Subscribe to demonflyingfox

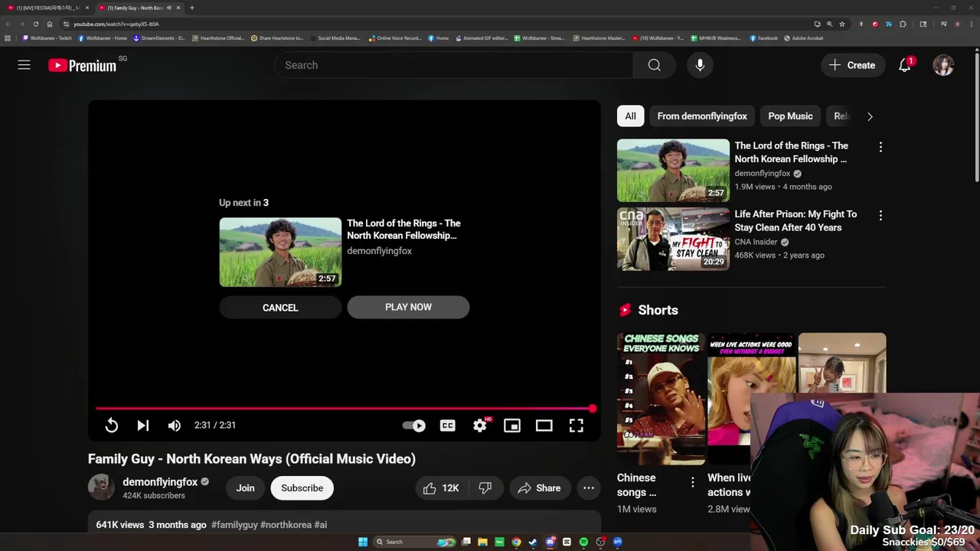tap(302, 487)
